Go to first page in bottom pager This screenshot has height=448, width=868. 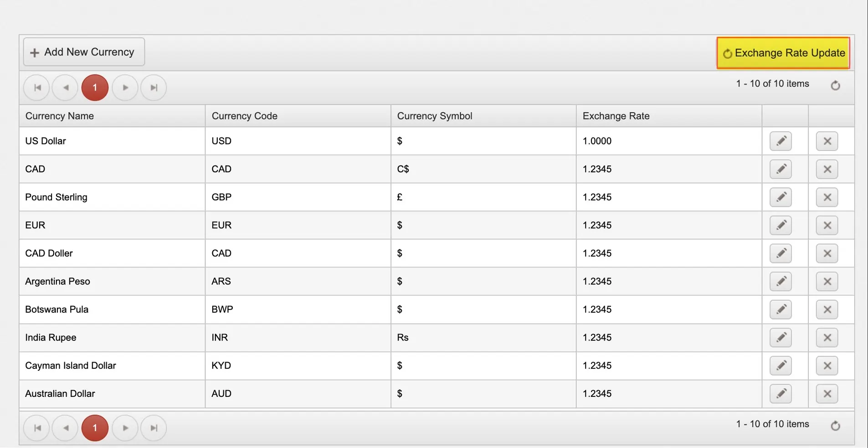tap(37, 428)
